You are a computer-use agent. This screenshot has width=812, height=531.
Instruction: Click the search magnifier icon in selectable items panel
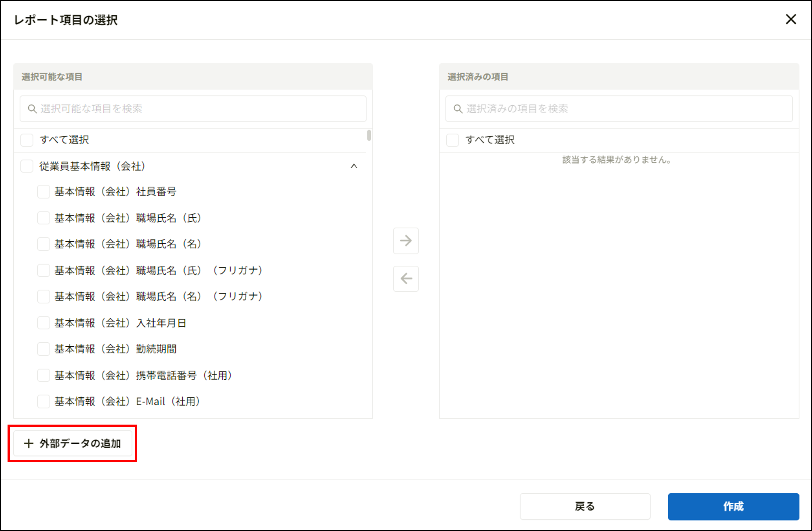[x=32, y=109]
